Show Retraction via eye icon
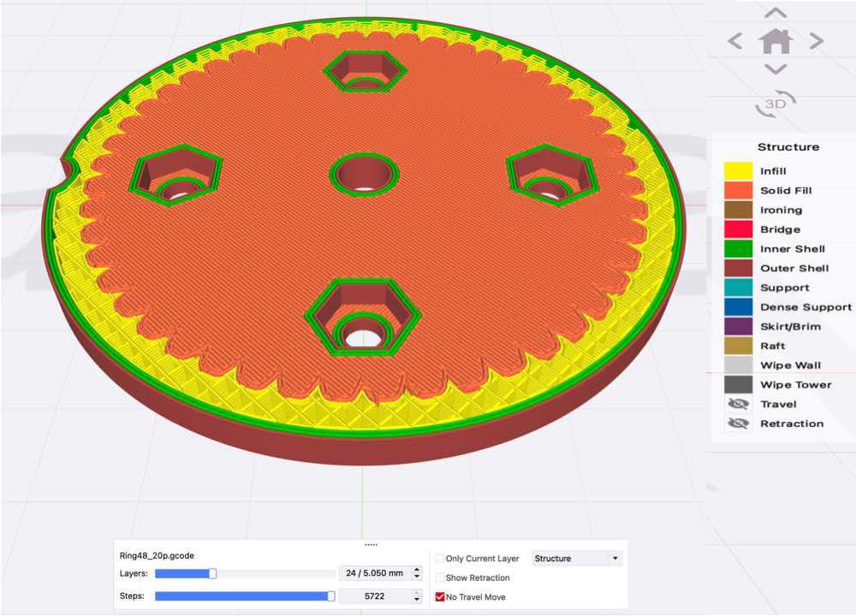Screen dimensions: 856x616 [x=738, y=423]
